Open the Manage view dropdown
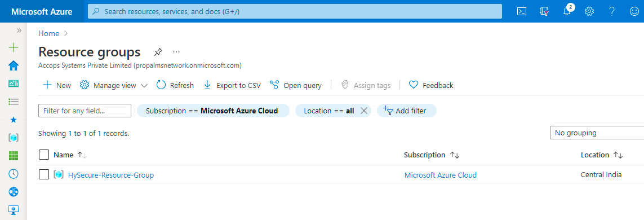This screenshot has width=644, height=220. point(114,85)
